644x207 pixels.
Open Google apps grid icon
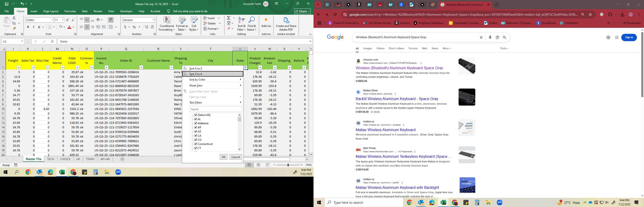pos(617,37)
